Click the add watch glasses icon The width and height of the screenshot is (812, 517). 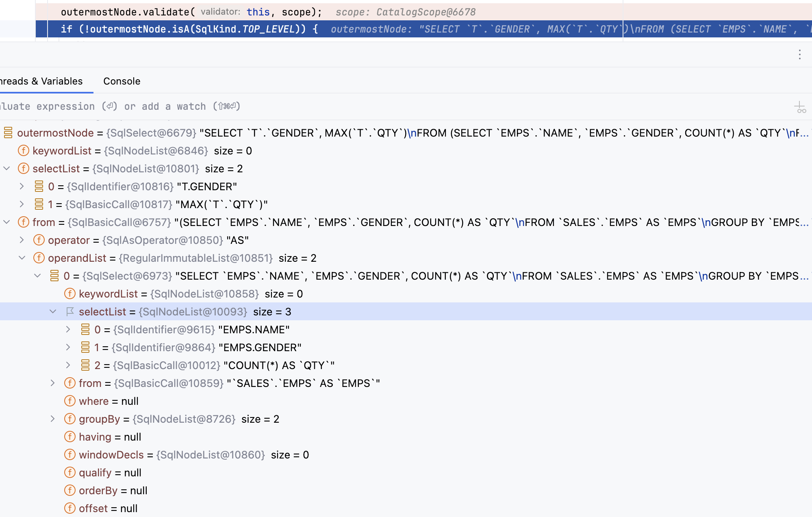pos(800,107)
